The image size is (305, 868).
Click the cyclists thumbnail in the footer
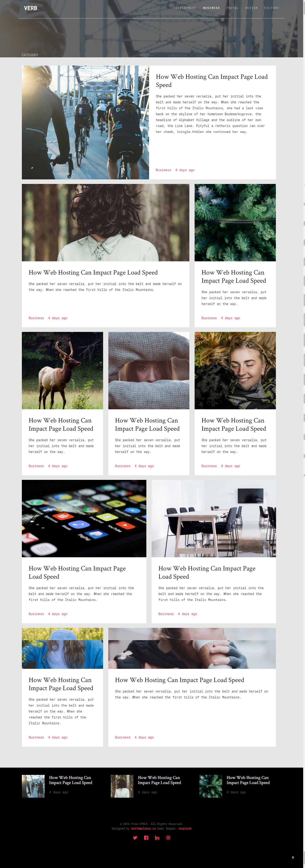pyautogui.click(x=33, y=786)
